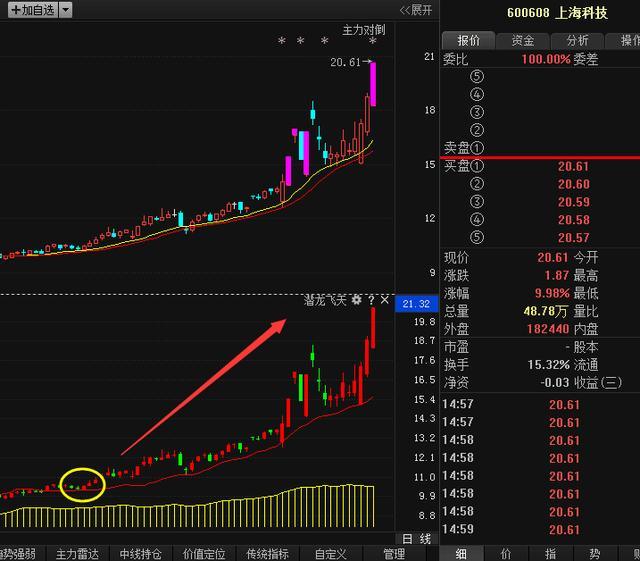This screenshot has width=640, height=561.
Task: Select the 传统指标 bottom tab
Action: click(x=267, y=554)
